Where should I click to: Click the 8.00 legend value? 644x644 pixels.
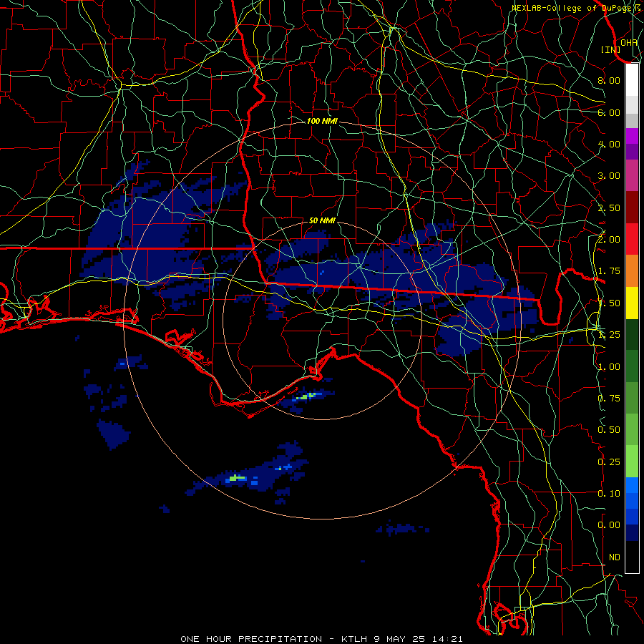point(609,80)
